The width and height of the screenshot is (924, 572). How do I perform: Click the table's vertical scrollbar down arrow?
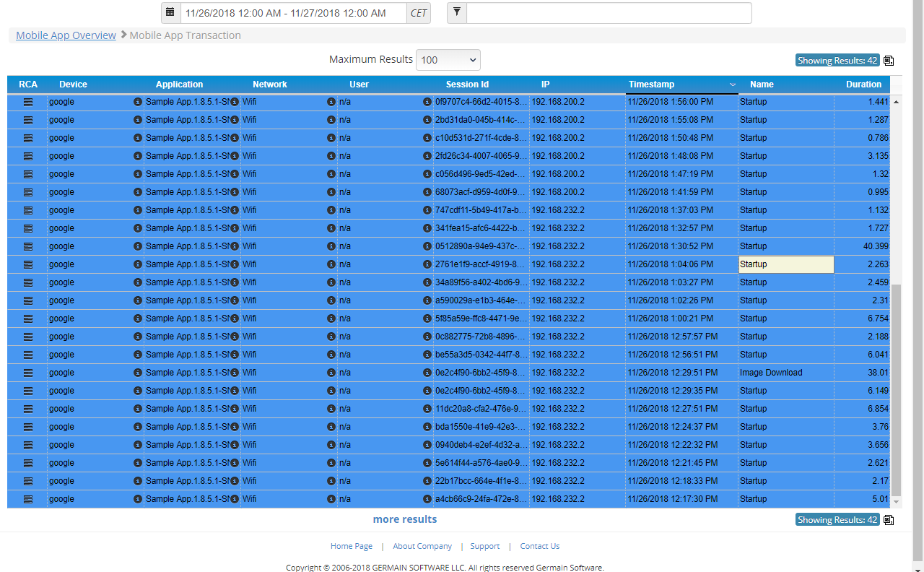(897, 502)
